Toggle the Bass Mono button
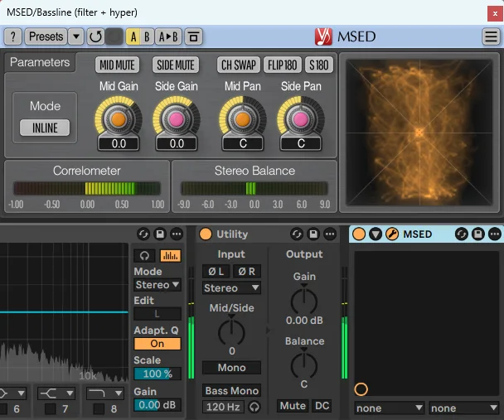 [x=231, y=391]
